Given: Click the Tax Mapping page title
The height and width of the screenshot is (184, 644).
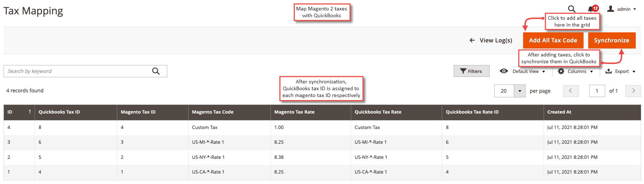Looking at the screenshot, I should coord(33,11).
